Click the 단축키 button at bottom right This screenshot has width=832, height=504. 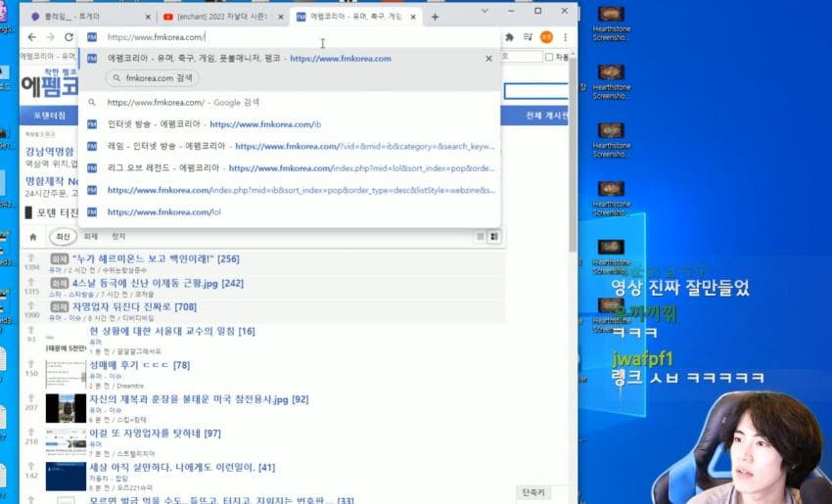click(x=533, y=492)
